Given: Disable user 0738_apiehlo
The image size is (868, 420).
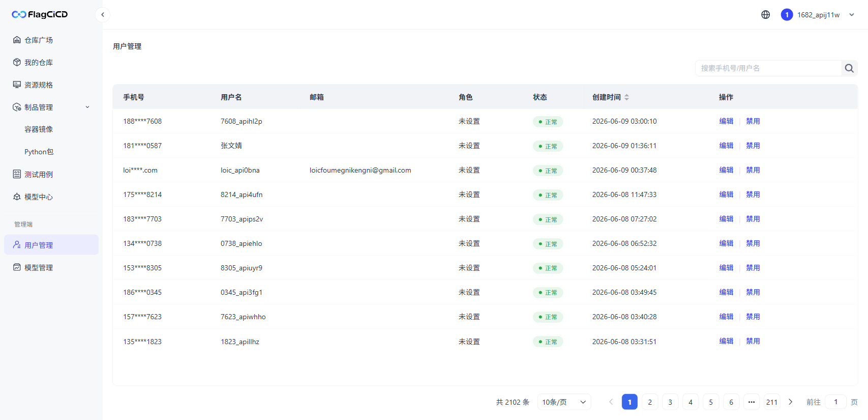Looking at the screenshot, I should pos(753,243).
